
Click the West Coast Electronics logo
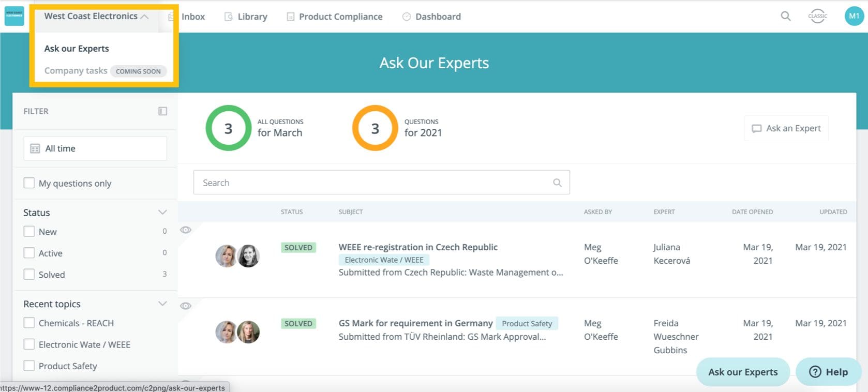(14, 16)
